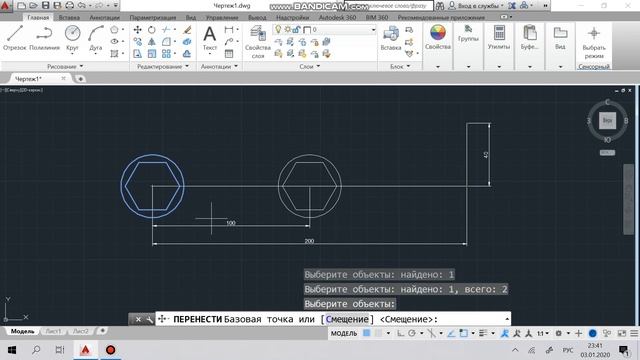Select the Отрезок line tool
The image size is (640, 360).
(x=15, y=38)
